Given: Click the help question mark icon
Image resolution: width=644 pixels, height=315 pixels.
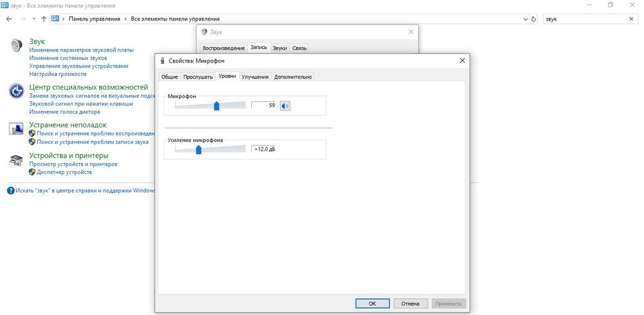Looking at the screenshot, I should point(11,191).
